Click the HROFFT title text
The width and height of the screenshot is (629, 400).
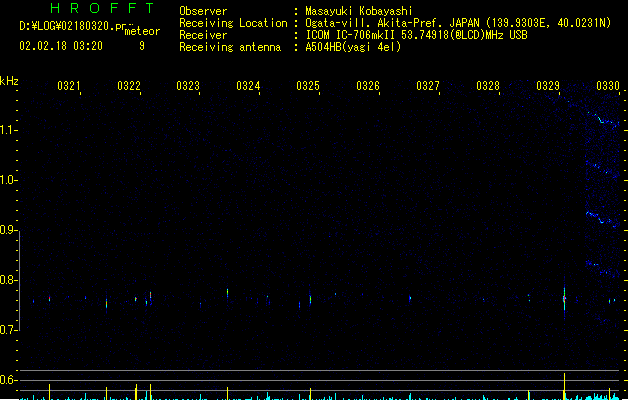102,8
